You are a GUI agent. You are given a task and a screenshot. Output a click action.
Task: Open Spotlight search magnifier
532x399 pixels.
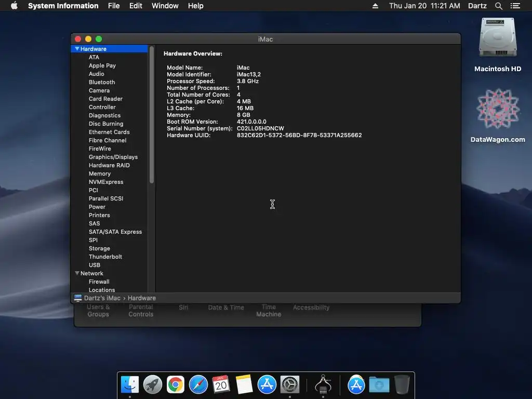(498, 6)
